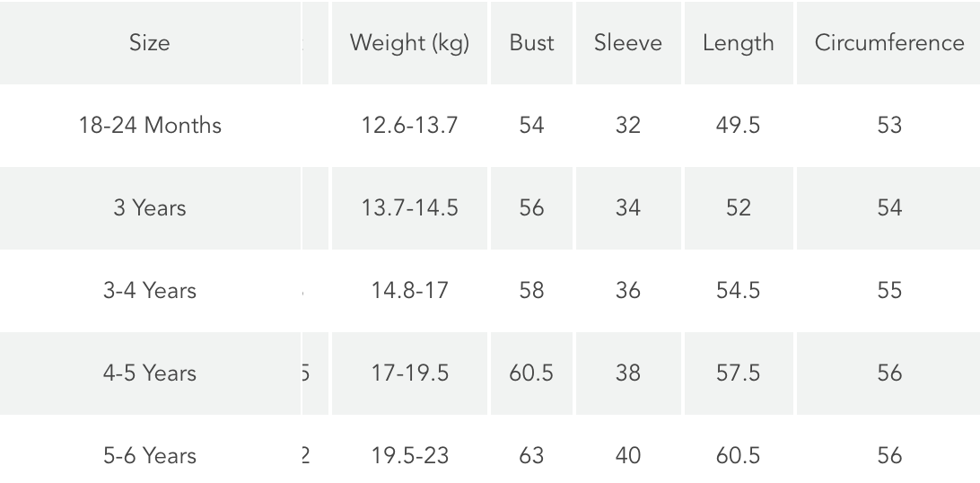Click the Size column header

point(149,43)
